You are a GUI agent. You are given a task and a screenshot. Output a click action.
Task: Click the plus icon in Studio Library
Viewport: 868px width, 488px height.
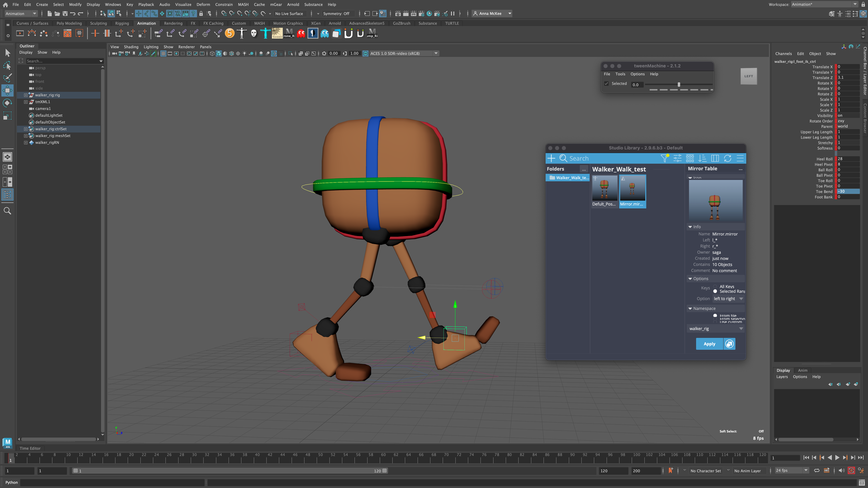[551, 158]
